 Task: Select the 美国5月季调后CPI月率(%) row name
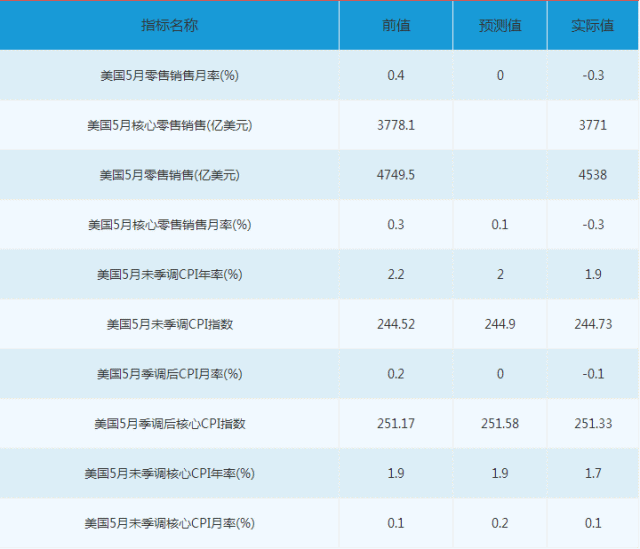[x=169, y=374]
